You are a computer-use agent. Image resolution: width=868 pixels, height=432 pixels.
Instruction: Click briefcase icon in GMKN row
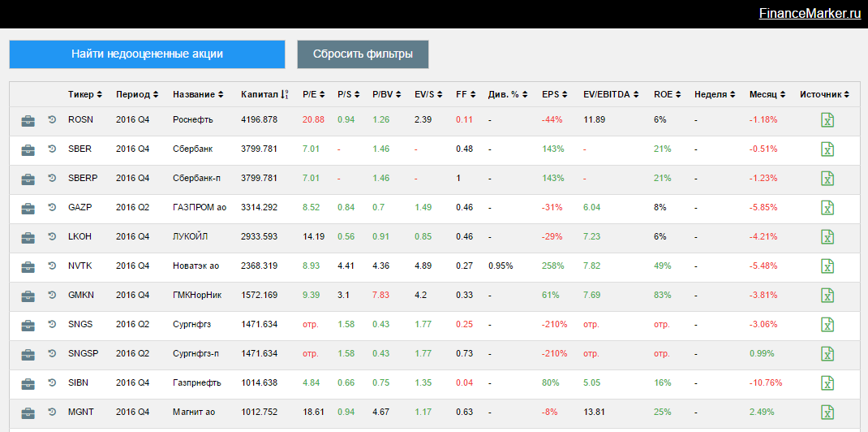tap(28, 296)
